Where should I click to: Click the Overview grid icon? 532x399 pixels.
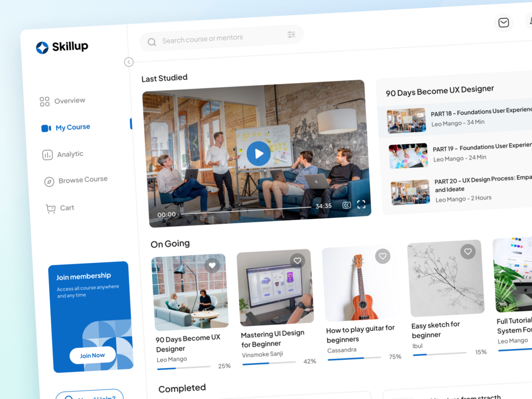(44, 102)
